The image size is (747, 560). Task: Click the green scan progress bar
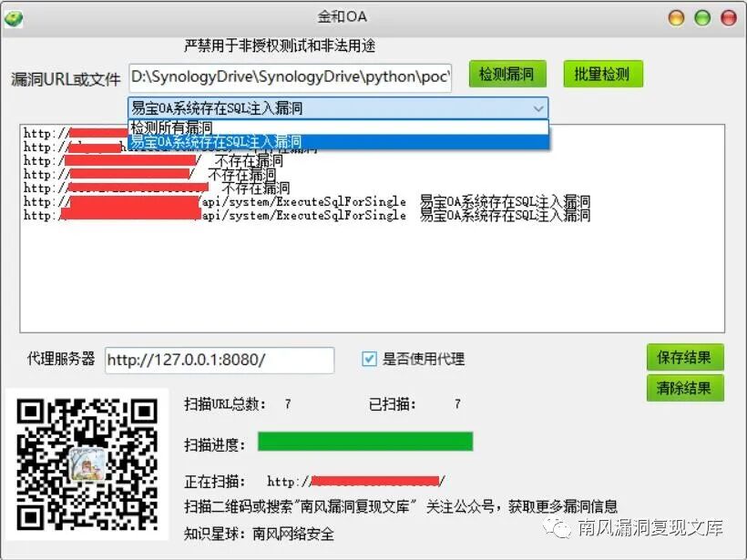click(365, 442)
